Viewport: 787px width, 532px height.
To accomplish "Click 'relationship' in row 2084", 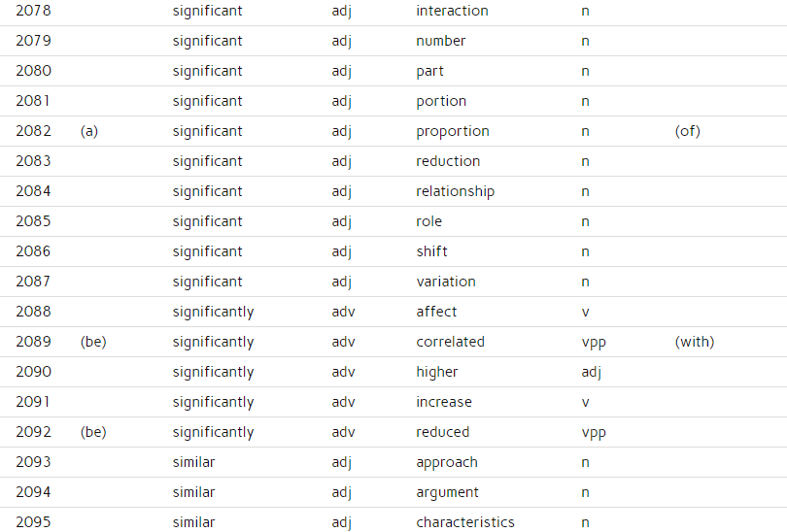I will pyautogui.click(x=456, y=191).
